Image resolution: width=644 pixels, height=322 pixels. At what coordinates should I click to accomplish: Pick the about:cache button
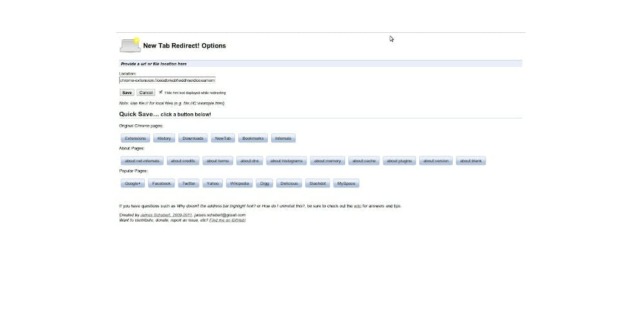[364, 161]
